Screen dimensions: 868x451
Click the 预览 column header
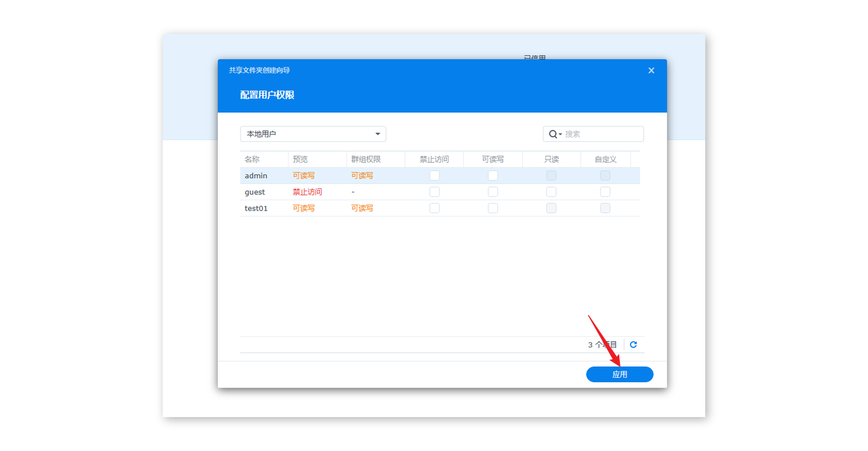point(317,159)
